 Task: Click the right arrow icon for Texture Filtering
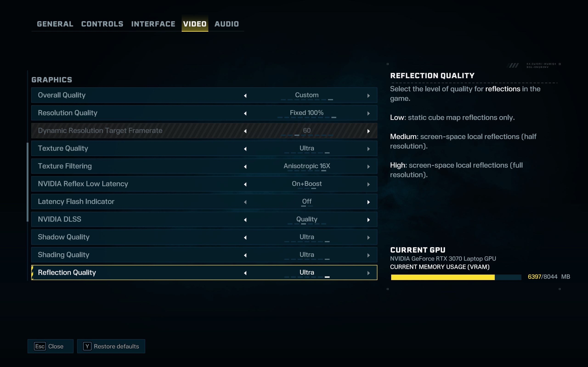click(x=368, y=166)
